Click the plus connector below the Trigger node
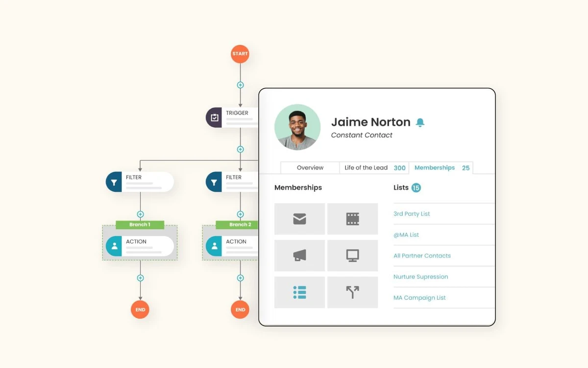 click(240, 149)
